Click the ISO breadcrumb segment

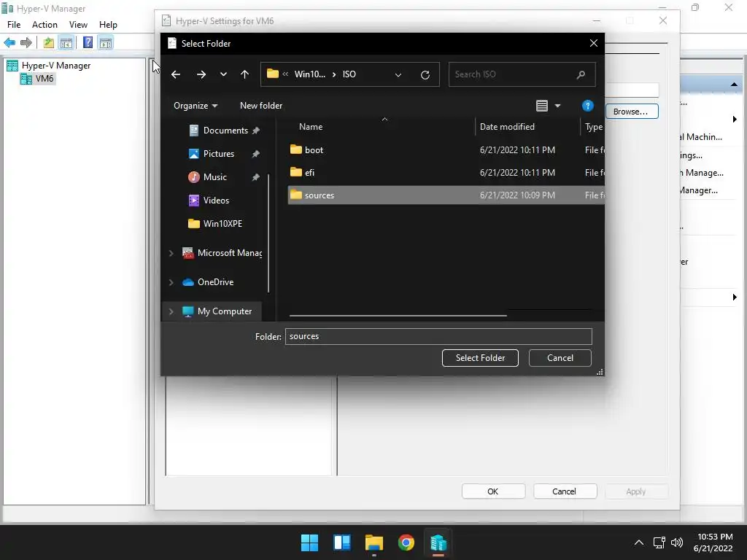click(x=349, y=74)
